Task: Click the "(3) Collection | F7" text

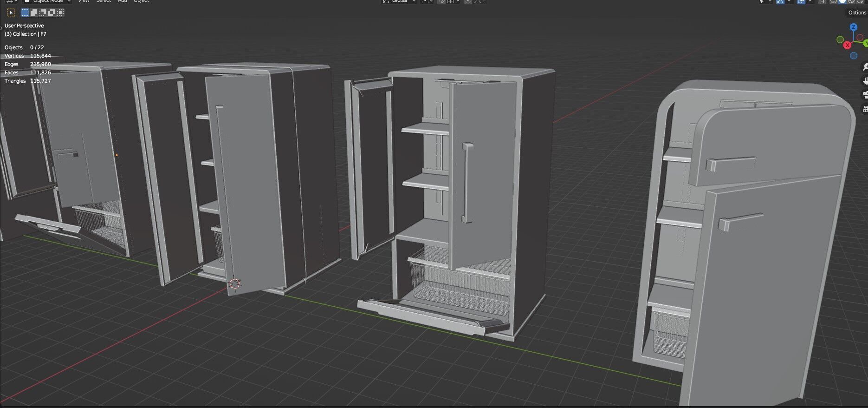Action: (26, 34)
